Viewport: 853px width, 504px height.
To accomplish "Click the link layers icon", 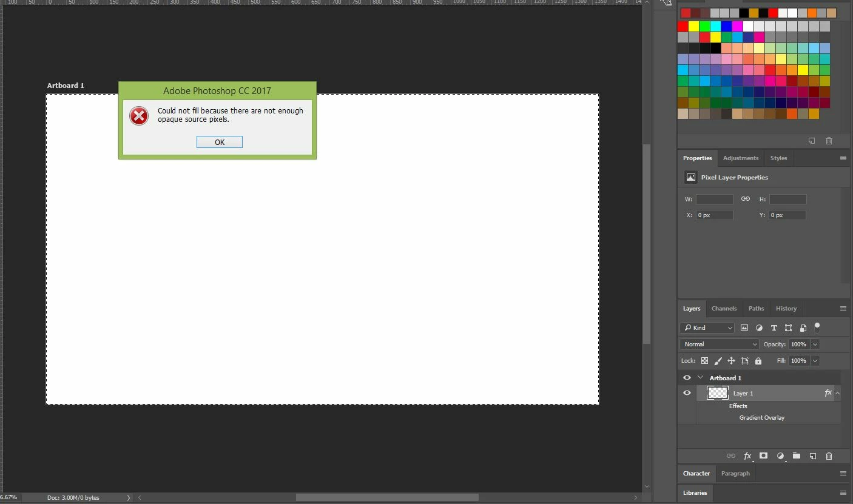I will [x=731, y=456].
